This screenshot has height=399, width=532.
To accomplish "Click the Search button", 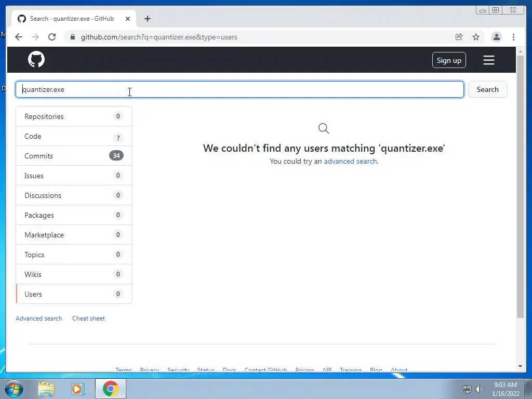I will tap(487, 89).
